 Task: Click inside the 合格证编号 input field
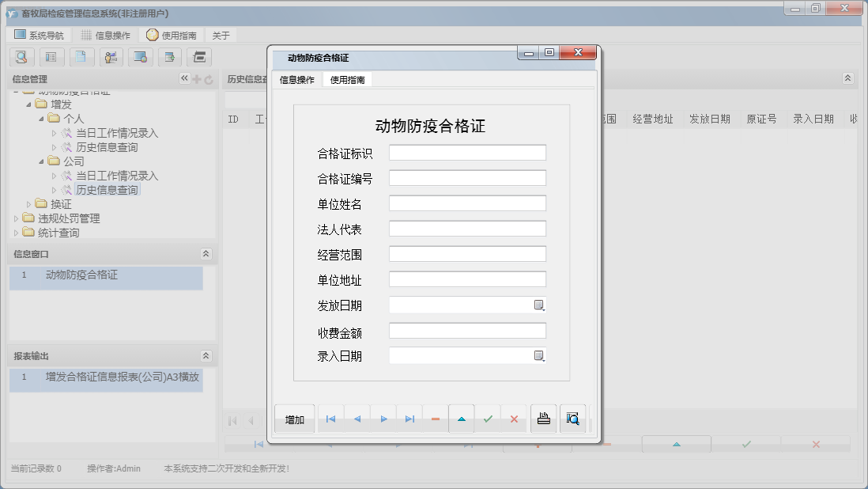466,177
